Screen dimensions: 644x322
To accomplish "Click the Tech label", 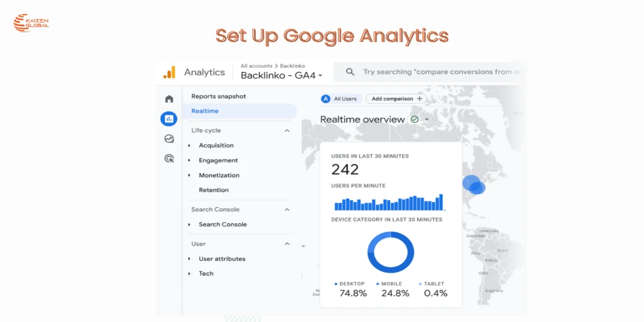I will coord(206,274).
